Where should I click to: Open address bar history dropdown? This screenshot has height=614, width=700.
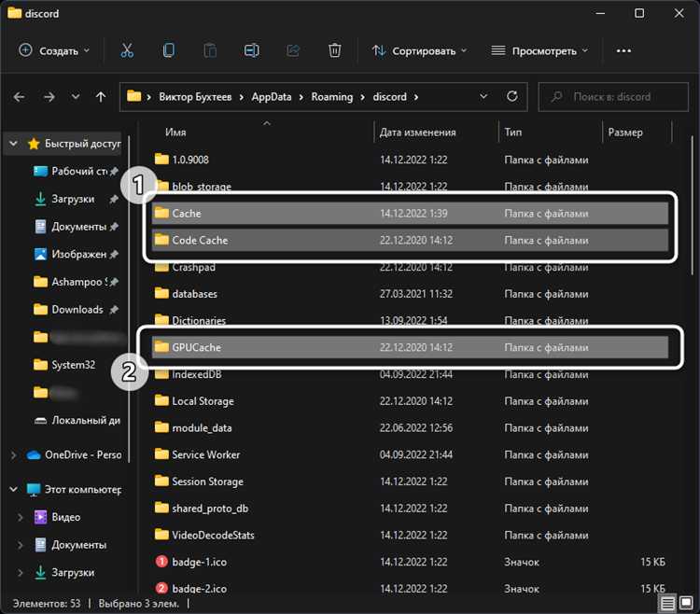click(x=483, y=96)
